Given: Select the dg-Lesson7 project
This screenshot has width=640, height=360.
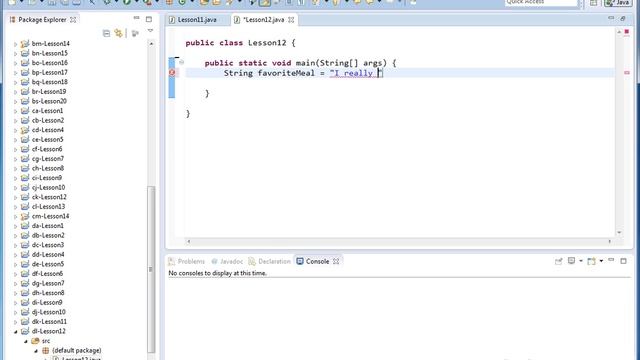Looking at the screenshot, I should point(48,283).
